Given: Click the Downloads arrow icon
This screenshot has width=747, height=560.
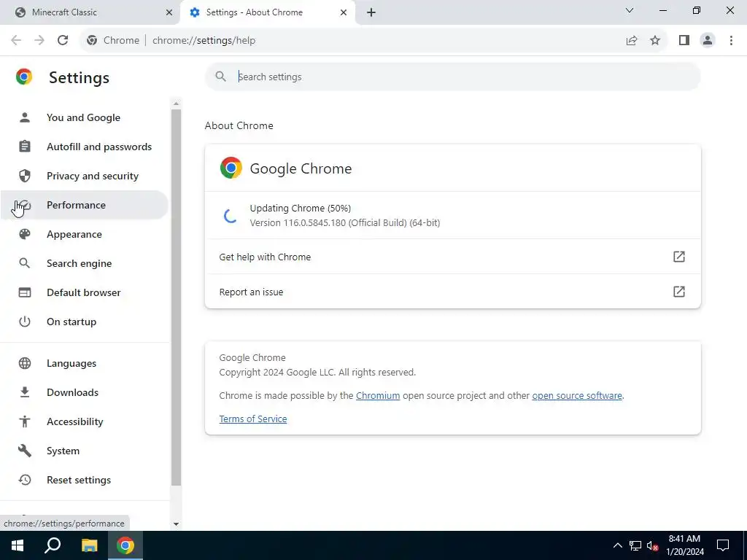Looking at the screenshot, I should click(x=24, y=392).
